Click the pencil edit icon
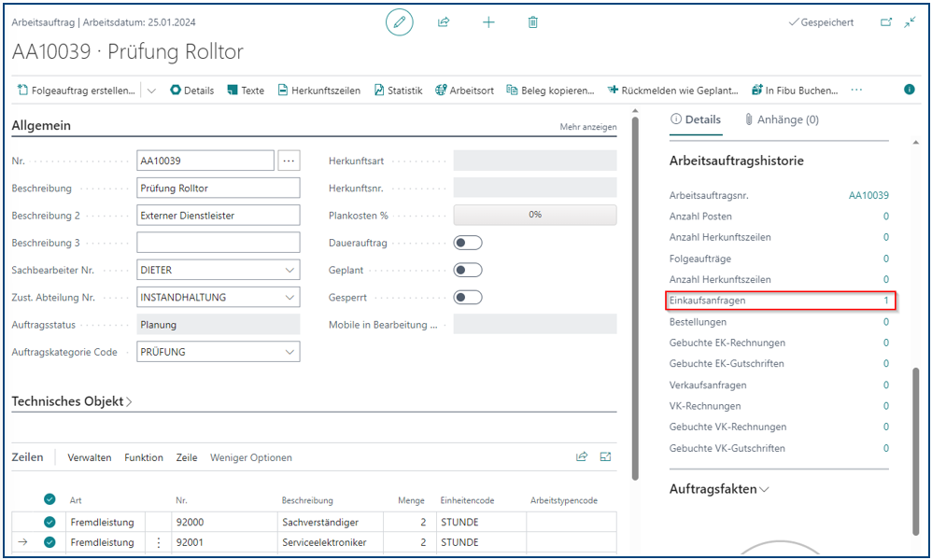Screen dimensions: 932x560 [400, 22]
